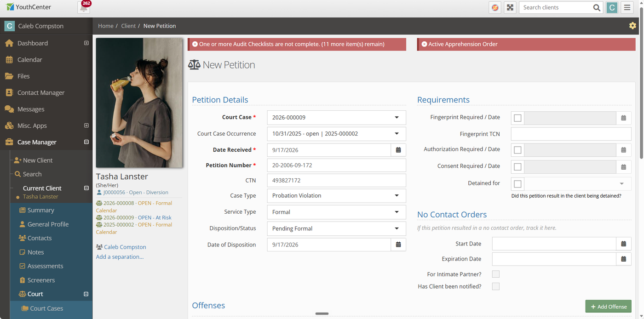Screen dimensions: 644x319
Task: Open the hamburger menu icon
Action: point(627,7)
